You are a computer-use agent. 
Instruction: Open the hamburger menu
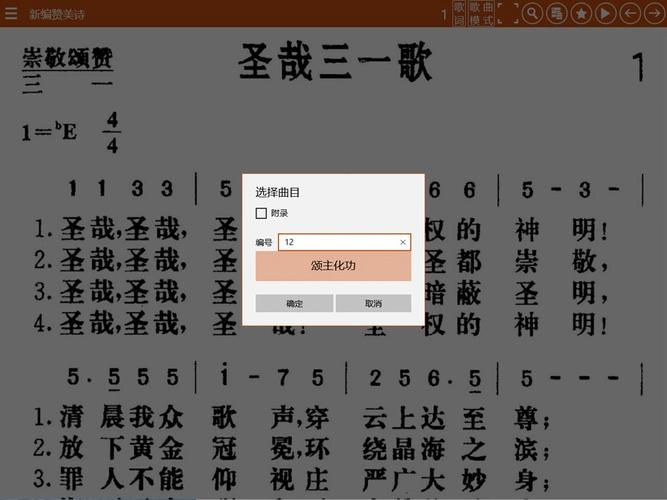point(11,13)
